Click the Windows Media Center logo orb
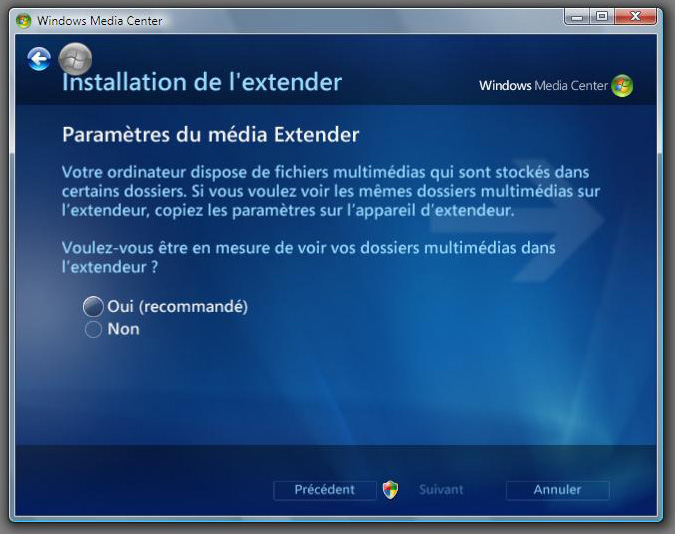The width and height of the screenshot is (675, 534). (x=622, y=86)
